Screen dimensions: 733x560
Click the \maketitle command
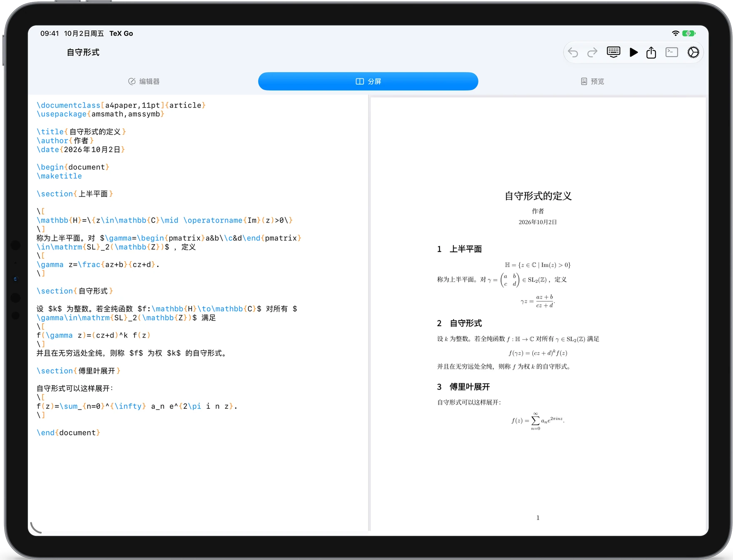(59, 176)
